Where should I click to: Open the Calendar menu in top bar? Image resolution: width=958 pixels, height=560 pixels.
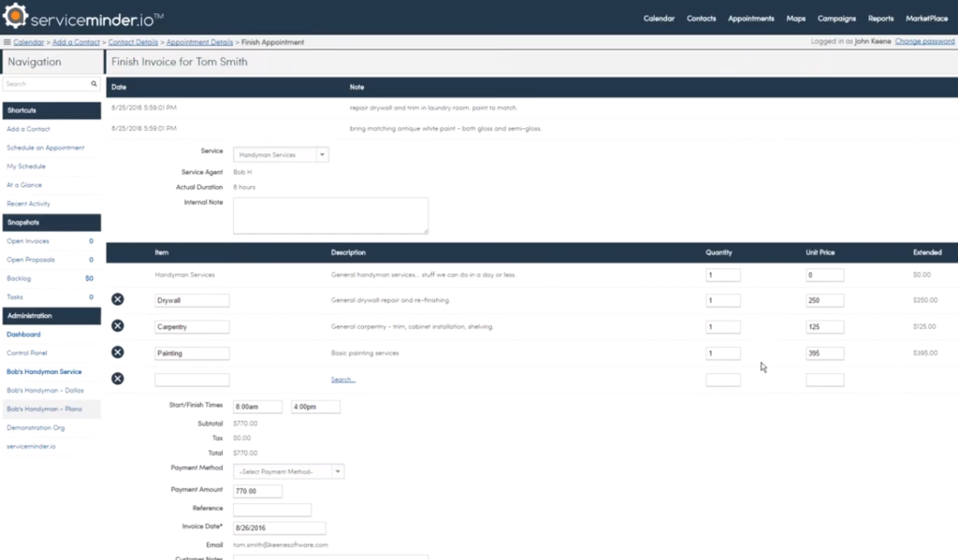point(659,19)
